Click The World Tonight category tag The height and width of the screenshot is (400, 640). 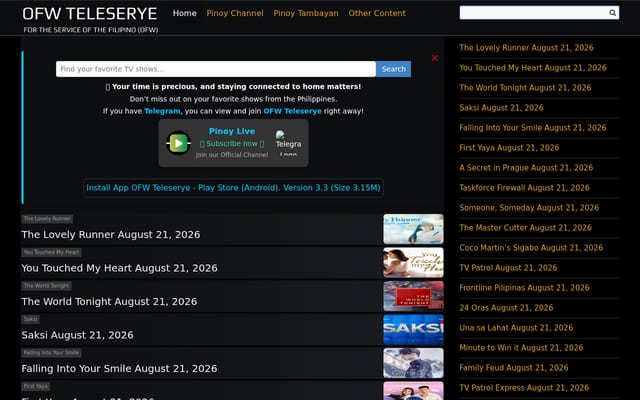(x=47, y=286)
